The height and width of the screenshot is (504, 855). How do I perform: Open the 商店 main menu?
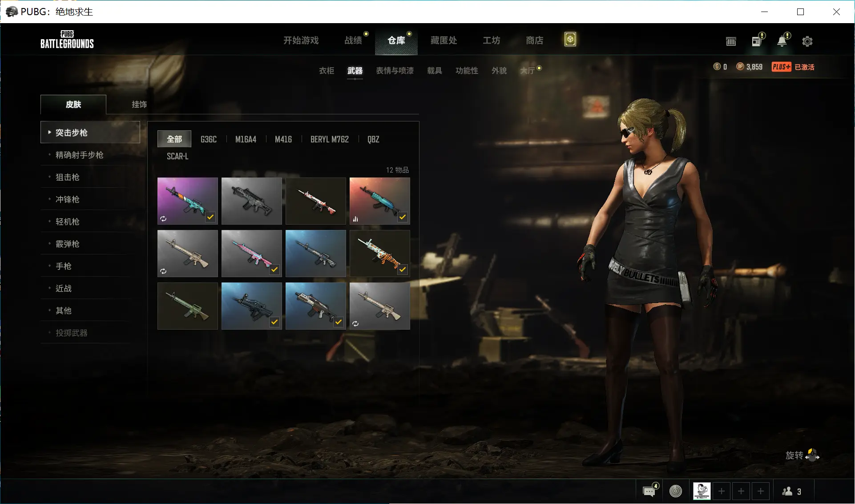(x=535, y=40)
